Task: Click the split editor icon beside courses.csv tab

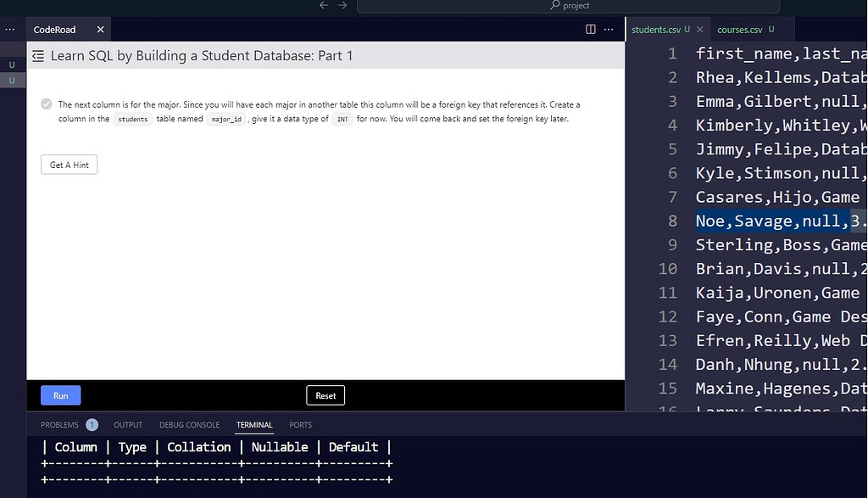Action: (590, 29)
